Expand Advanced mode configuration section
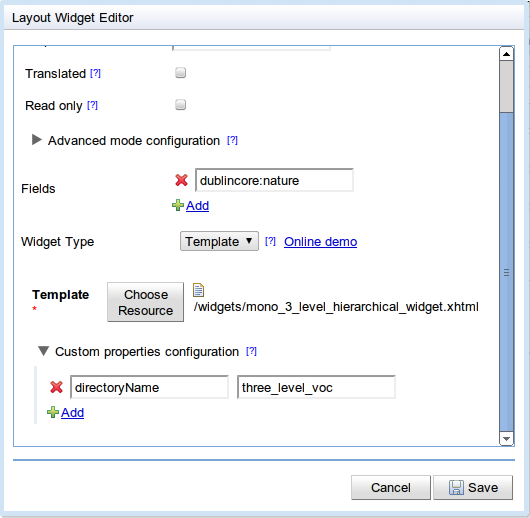 37,140
